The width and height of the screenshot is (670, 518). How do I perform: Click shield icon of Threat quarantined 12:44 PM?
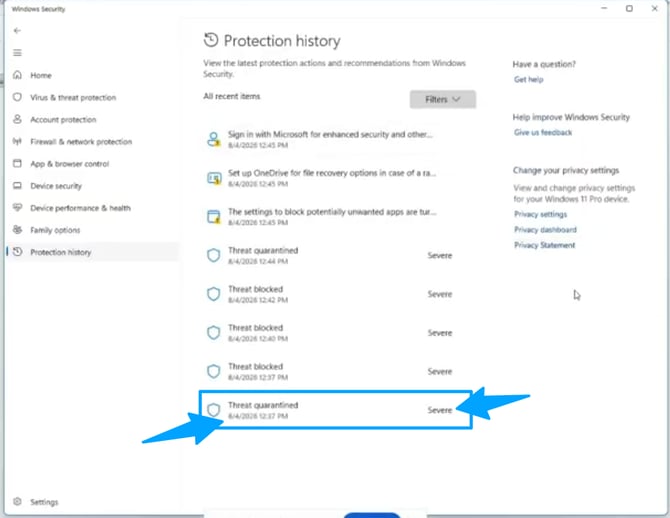pos(214,255)
